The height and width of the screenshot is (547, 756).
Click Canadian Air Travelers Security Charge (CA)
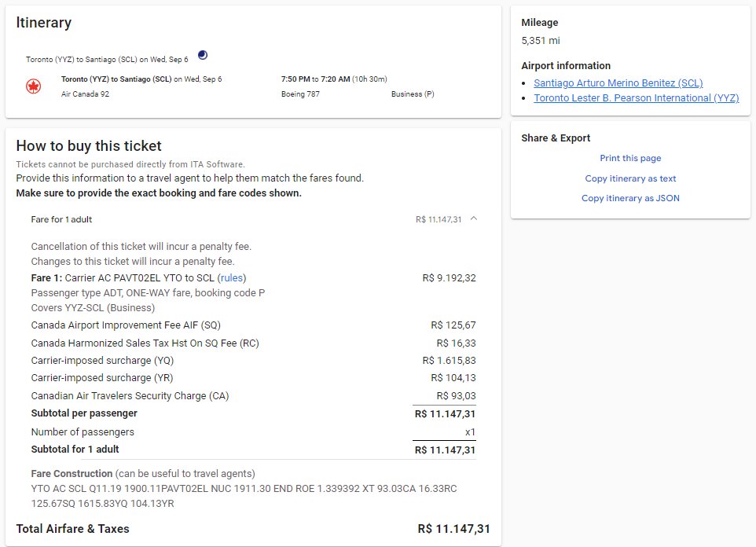pos(130,395)
